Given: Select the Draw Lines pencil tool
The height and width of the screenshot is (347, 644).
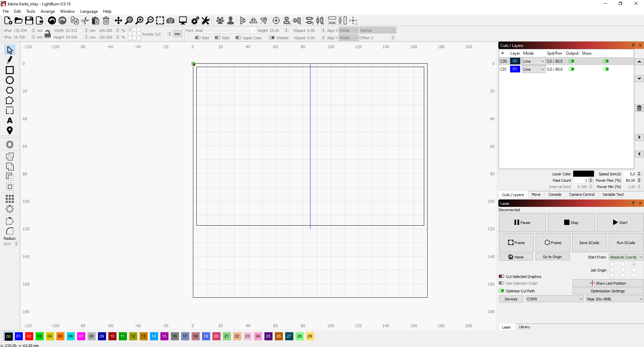Looking at the screenshot, I should tap(10, 60).
